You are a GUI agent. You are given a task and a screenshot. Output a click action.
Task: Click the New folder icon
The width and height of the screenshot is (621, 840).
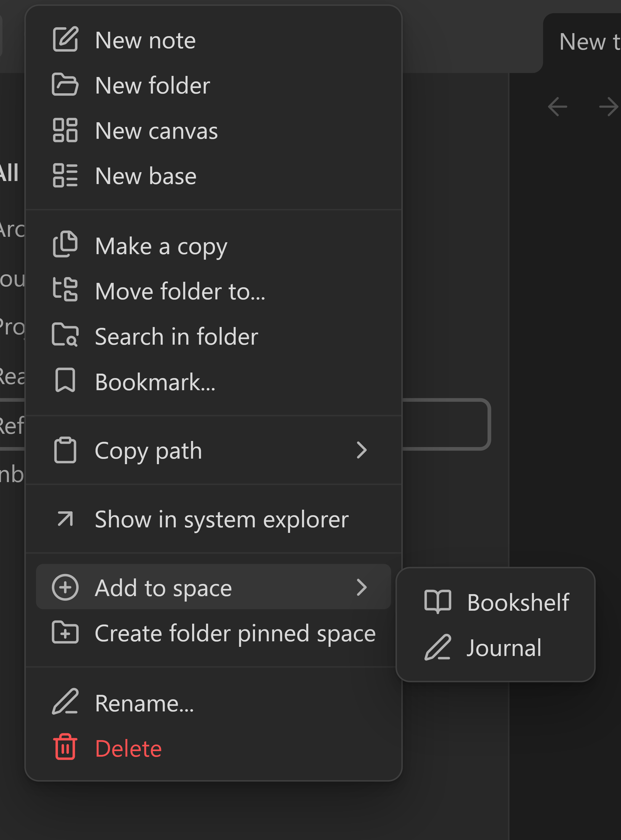65,84
